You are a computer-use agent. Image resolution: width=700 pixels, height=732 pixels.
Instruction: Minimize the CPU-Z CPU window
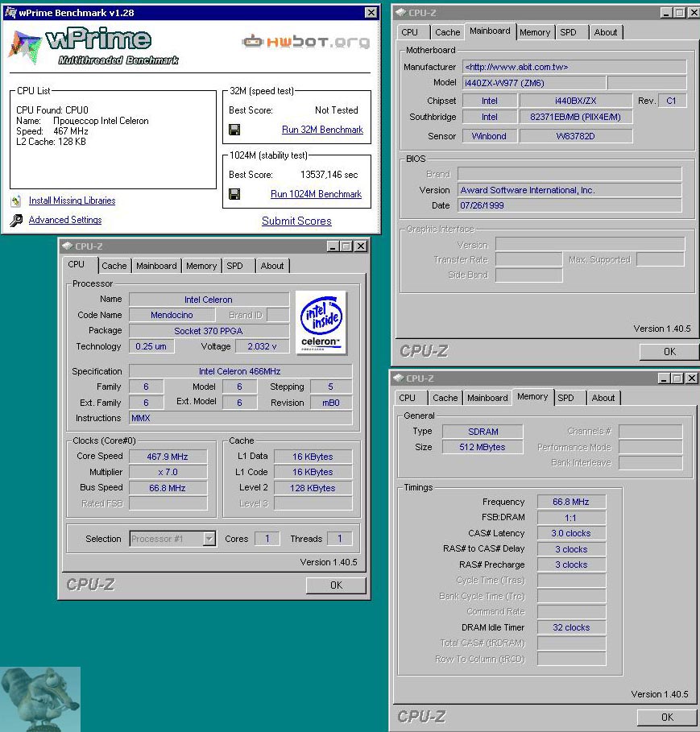[333, 246]
